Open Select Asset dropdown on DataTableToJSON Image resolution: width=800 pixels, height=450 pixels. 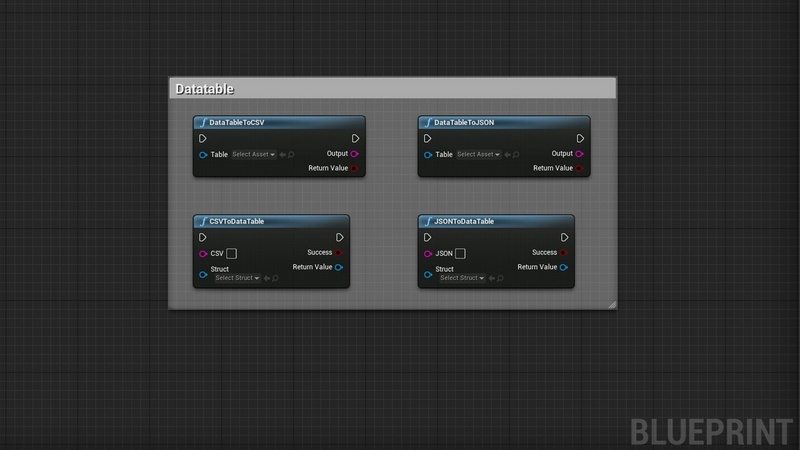478,155
